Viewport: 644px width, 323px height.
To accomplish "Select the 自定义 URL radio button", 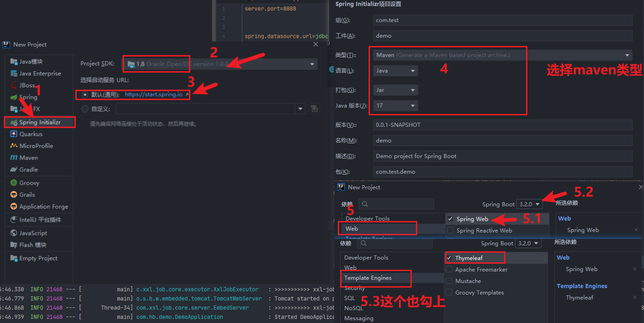I will tap(84, 109).
